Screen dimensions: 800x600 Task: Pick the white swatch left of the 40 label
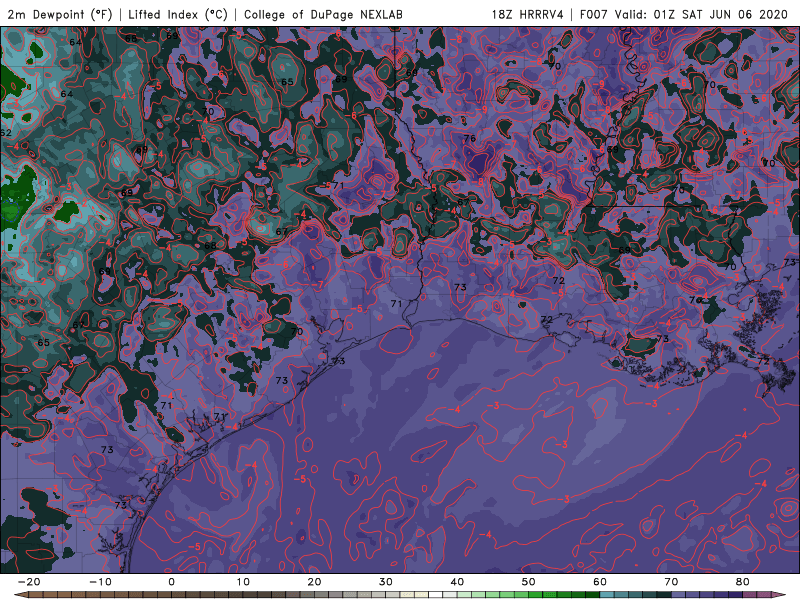point(436,595)
